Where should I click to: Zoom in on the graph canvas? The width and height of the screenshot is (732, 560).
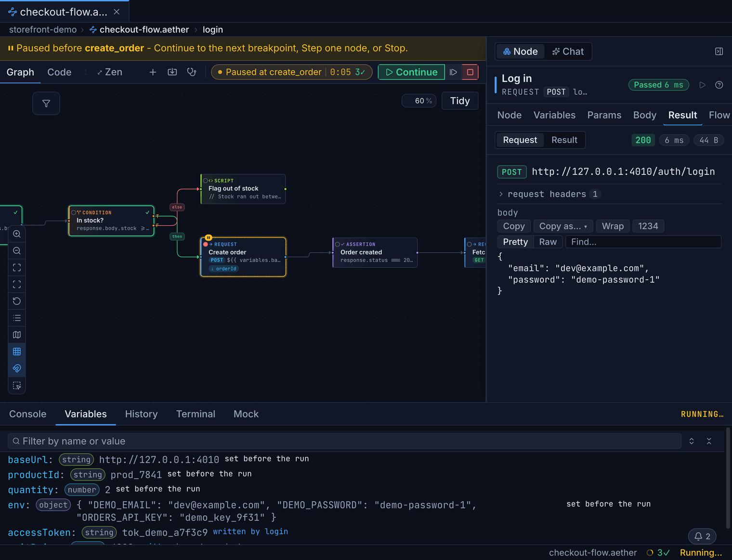click(x=17, y=234)
